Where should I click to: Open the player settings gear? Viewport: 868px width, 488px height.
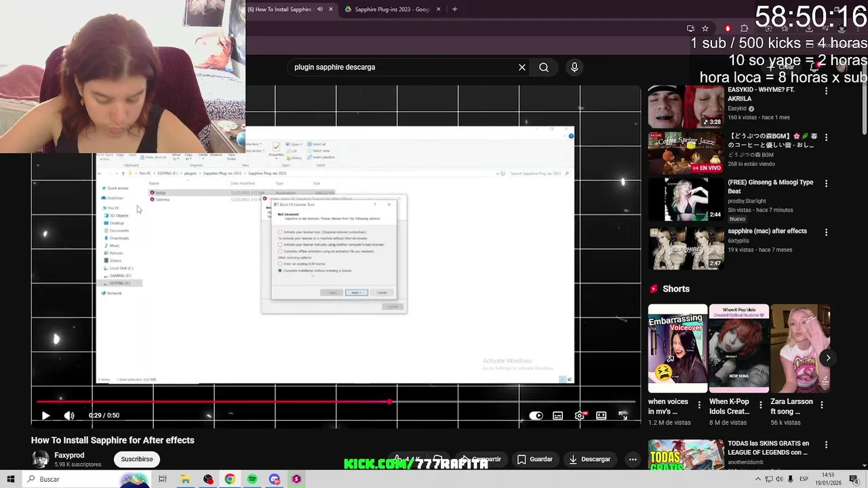(579, 415)
